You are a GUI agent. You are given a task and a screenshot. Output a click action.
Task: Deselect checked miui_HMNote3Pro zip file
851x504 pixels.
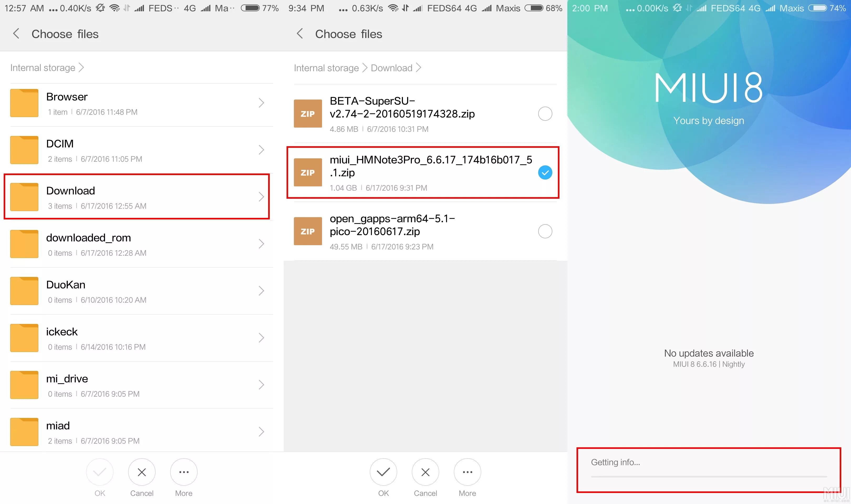point(545,172)
